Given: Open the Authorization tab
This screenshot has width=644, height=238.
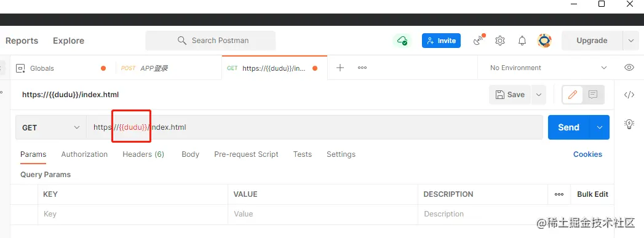Looking at the screenshot, I should [84, 154].
